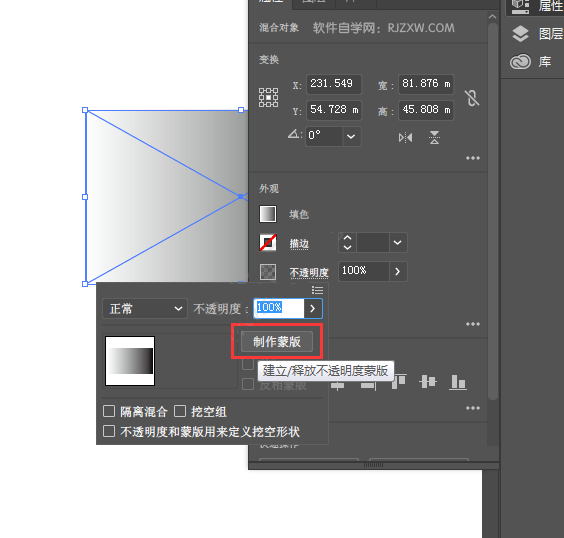564x538 pixels.
Task: Toggle 不透明度和蒙版用来定义挖空形状 checkbox
Action: [109, 431]
